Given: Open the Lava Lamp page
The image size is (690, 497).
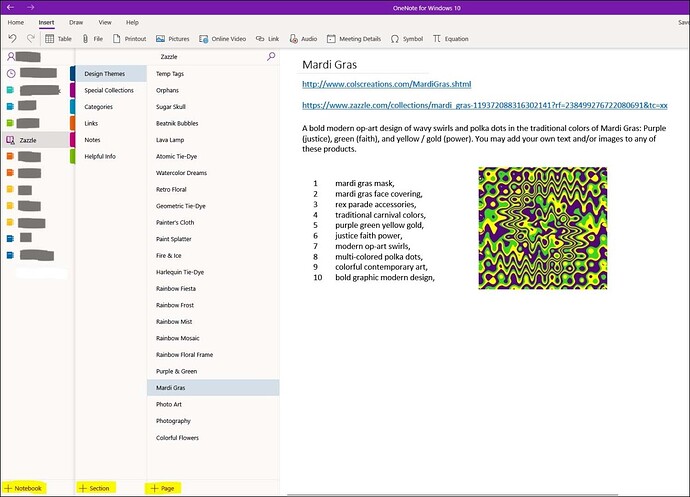Looking at the screenshot, I should point(213,140).
